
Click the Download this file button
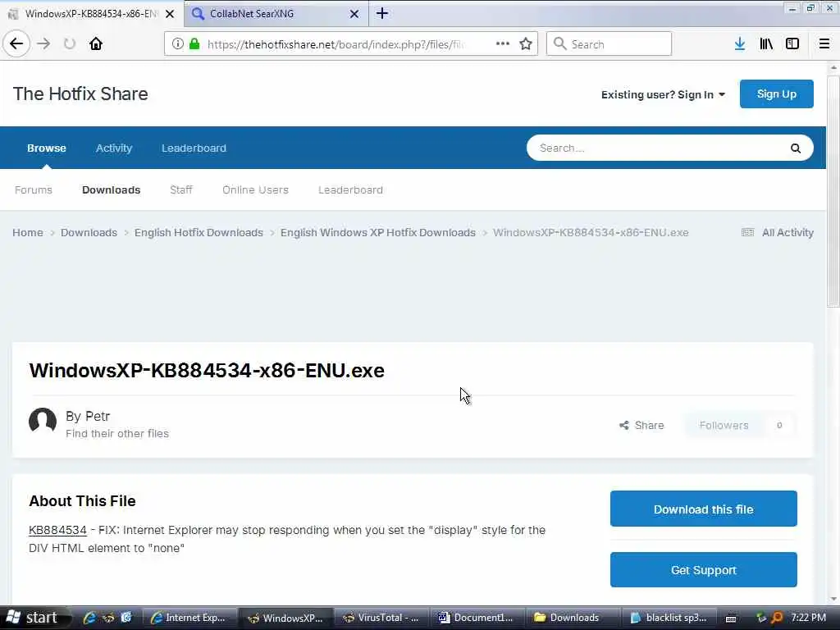pyautogui.click(x=703, y=509)
